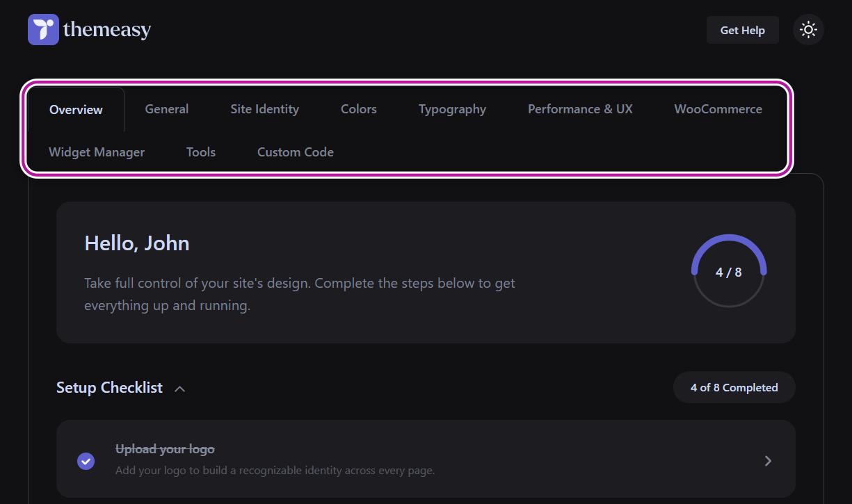This screenshot has height=504, width=852.
Task: Open the Custom Code tab
Action: point(296,152)
